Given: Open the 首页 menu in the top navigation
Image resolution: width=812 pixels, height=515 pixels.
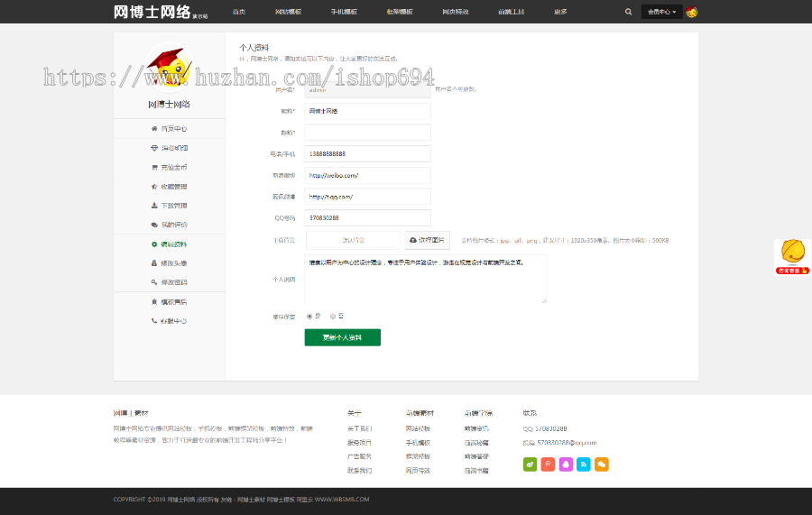Looking at the screenshot, I should (x=238, y=12).
